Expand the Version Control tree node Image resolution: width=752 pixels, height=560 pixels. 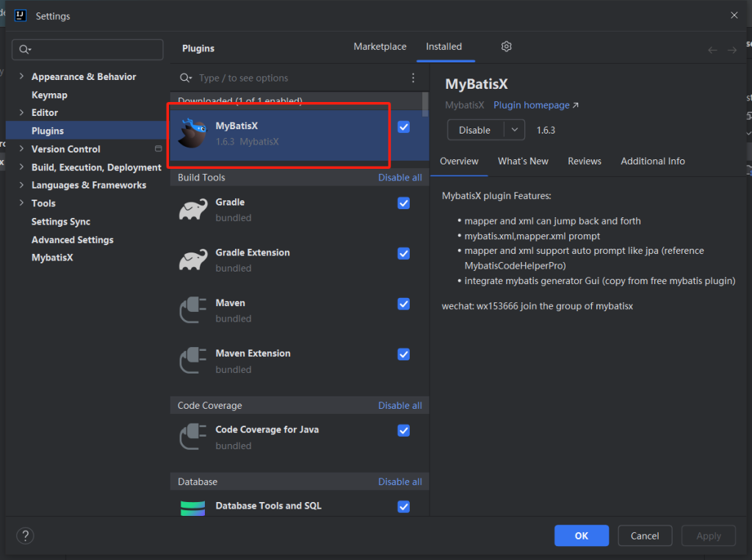(x=21, y=149)
